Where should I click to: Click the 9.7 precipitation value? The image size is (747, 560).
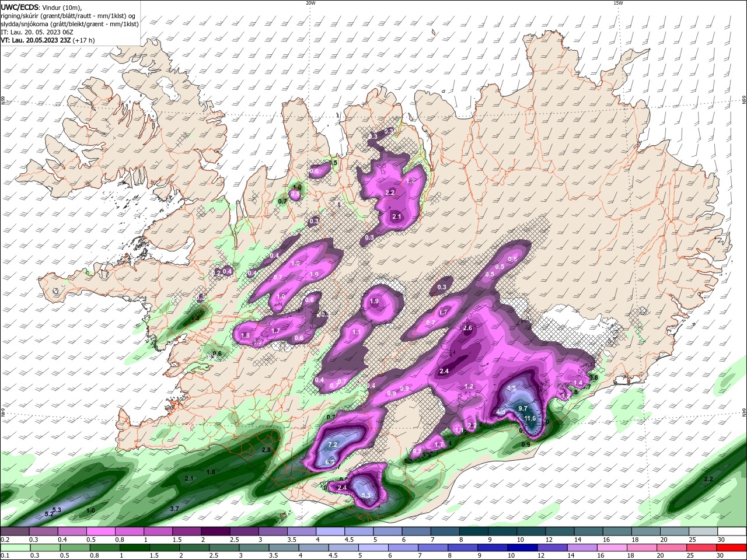[523, 408]
